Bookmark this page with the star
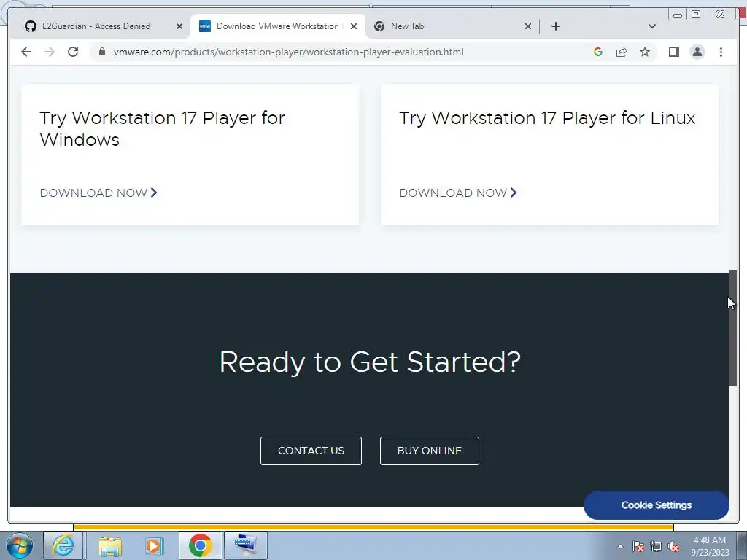 click(x=645, y=52)
